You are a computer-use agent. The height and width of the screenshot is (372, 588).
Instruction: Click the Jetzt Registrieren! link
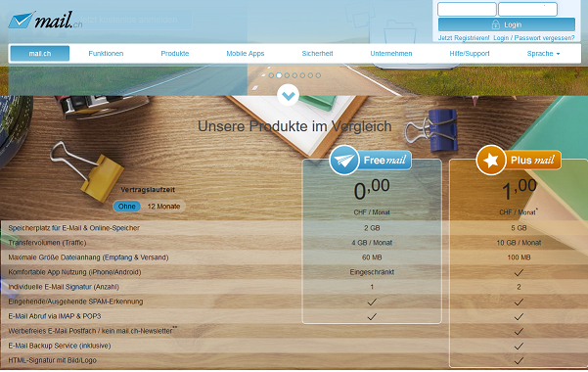pyautogui.click(x=464, y=38)
